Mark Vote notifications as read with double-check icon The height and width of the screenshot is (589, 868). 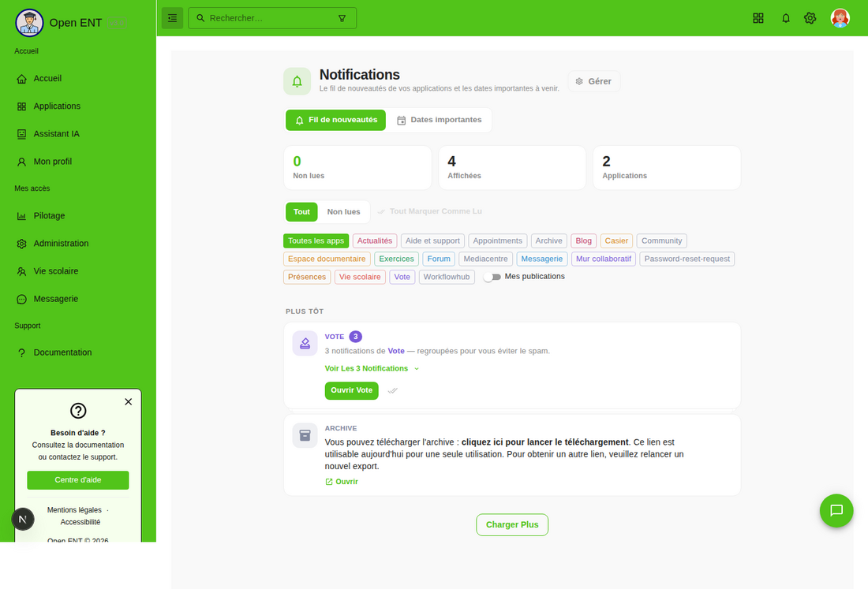point(392,390)
